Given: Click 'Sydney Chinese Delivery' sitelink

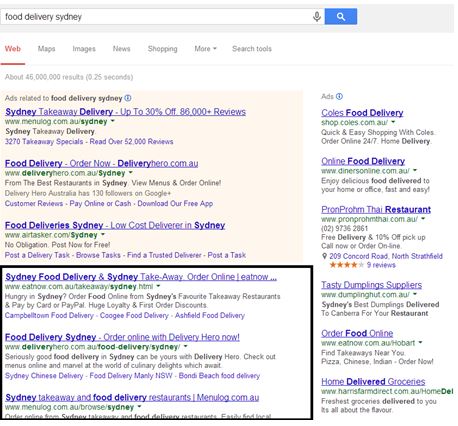Looking at the screenshot, I should pyautogui.click(x=44, y=376).
